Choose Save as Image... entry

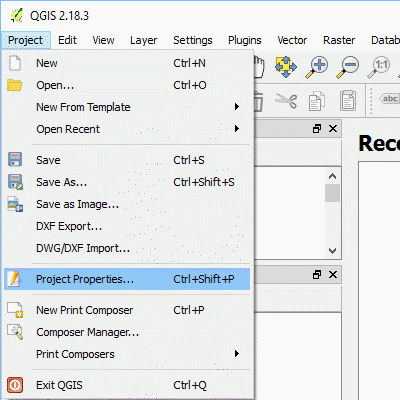[127, 204]
